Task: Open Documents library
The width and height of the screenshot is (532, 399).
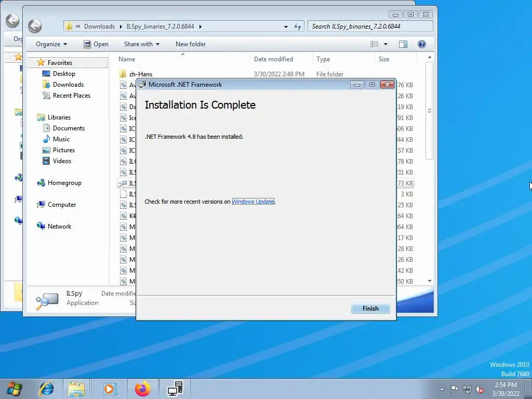Action: 69,128
